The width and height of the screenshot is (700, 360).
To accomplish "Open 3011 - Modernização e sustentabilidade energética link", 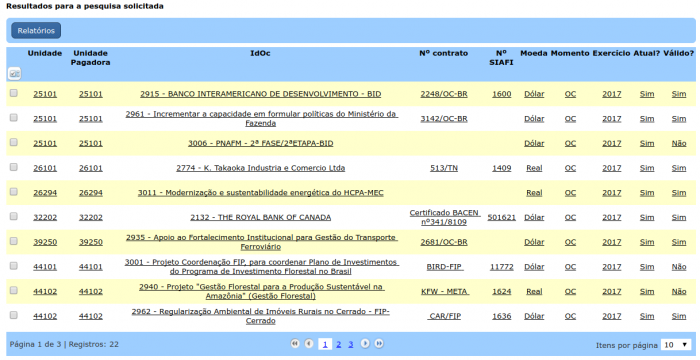I will [x=261, y=193].
